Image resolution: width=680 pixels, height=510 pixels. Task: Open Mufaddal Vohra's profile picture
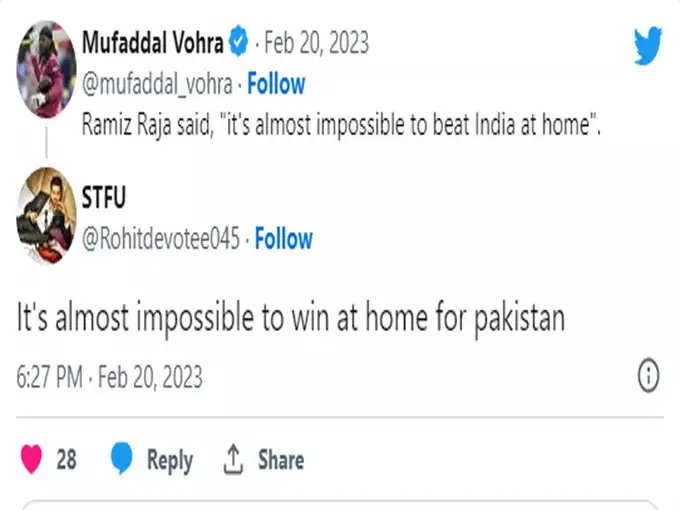point(47,71)
